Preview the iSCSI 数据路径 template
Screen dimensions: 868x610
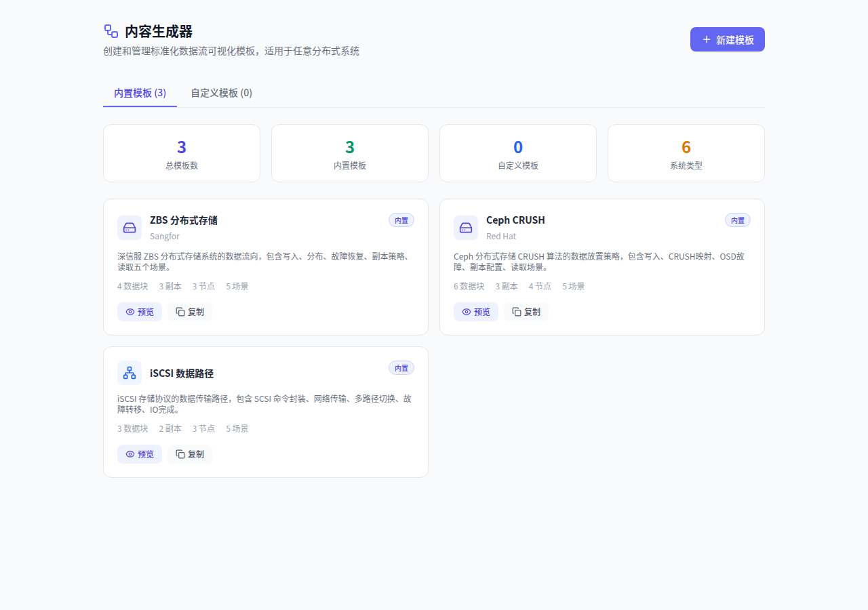tap(140, 454)
